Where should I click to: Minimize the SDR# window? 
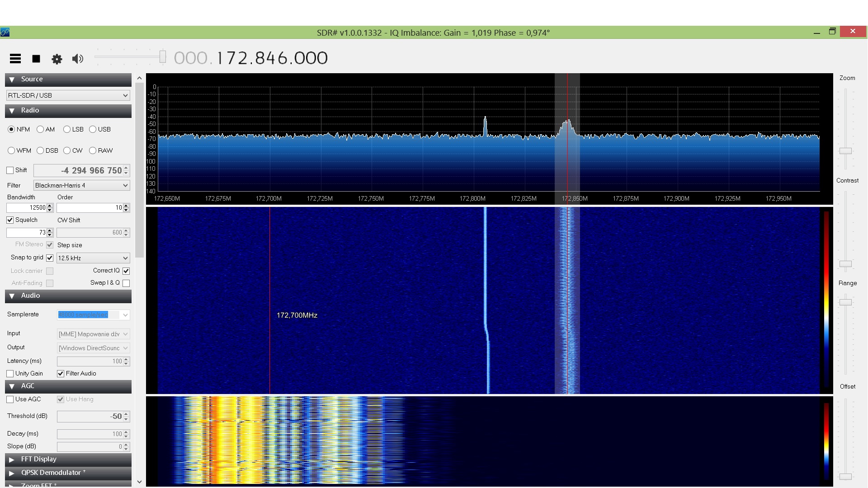click(x=817, y=33)
